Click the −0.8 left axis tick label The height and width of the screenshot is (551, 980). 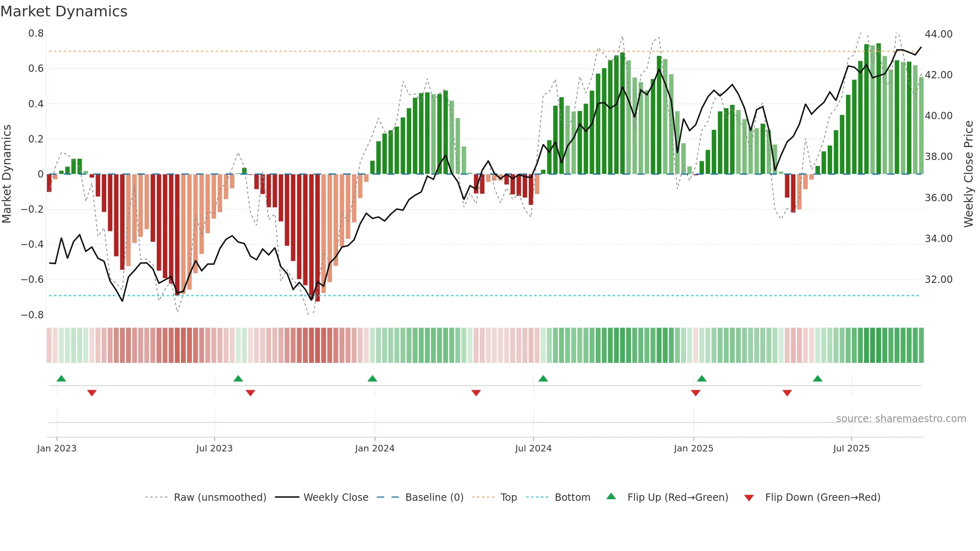[x=32, y=315]
